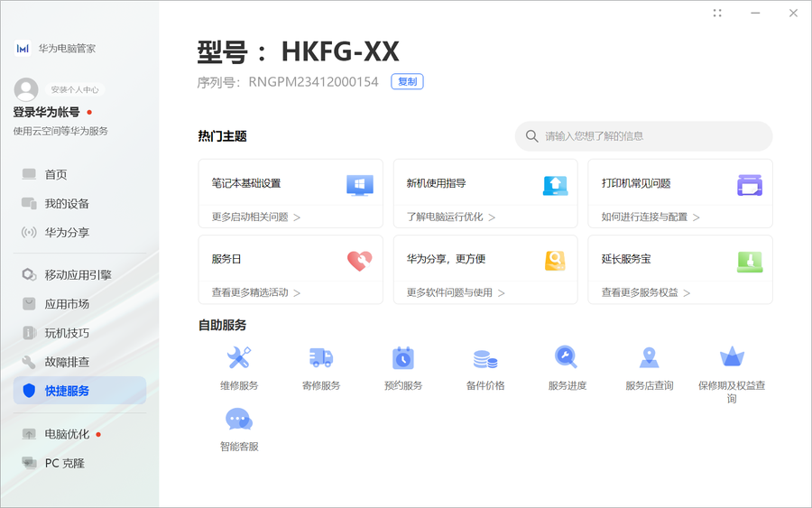Open 服务店查询 service store locator icon

(x=649, y=358)
